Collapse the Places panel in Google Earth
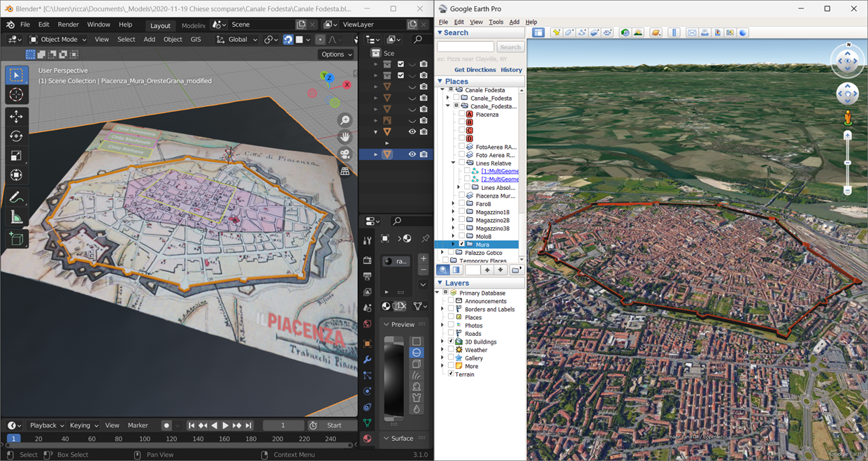The width and height of the screenshot is (868, 461). [440, 82]
